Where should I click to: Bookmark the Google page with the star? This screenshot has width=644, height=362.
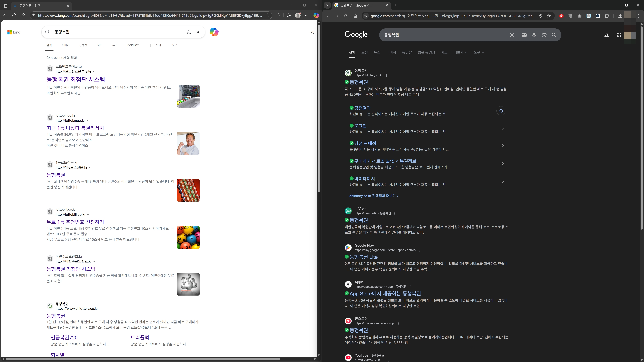(x=549, y=16)
